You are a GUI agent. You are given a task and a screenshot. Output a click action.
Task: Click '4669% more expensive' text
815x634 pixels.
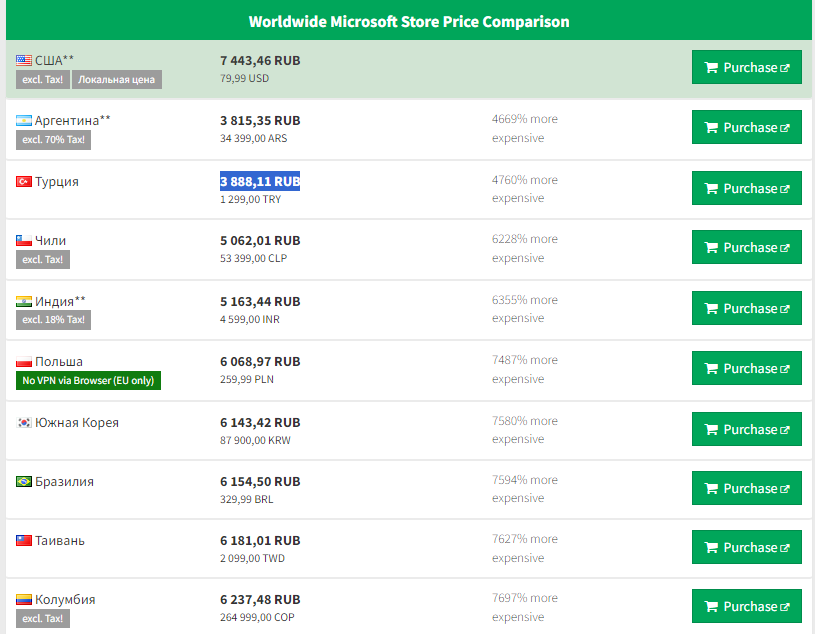point(525,128)
